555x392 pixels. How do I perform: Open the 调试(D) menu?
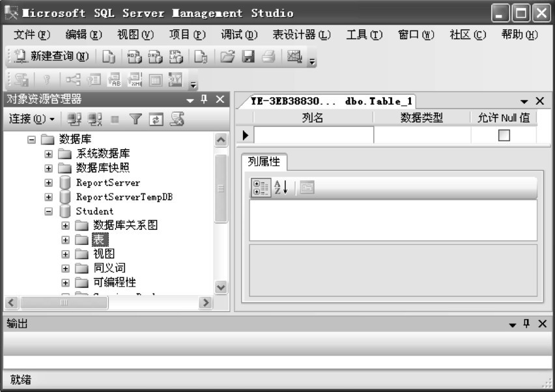coord(239,35)
